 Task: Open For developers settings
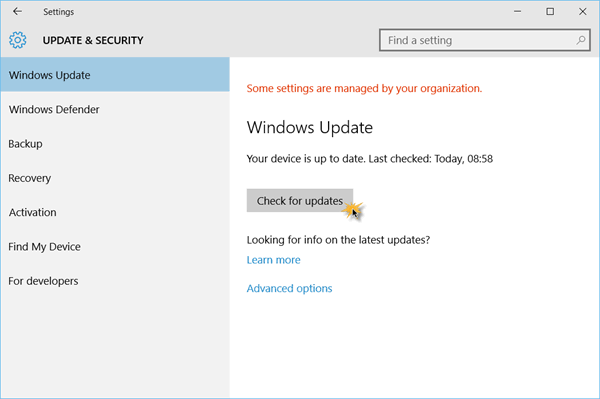[x=115, y=281]
